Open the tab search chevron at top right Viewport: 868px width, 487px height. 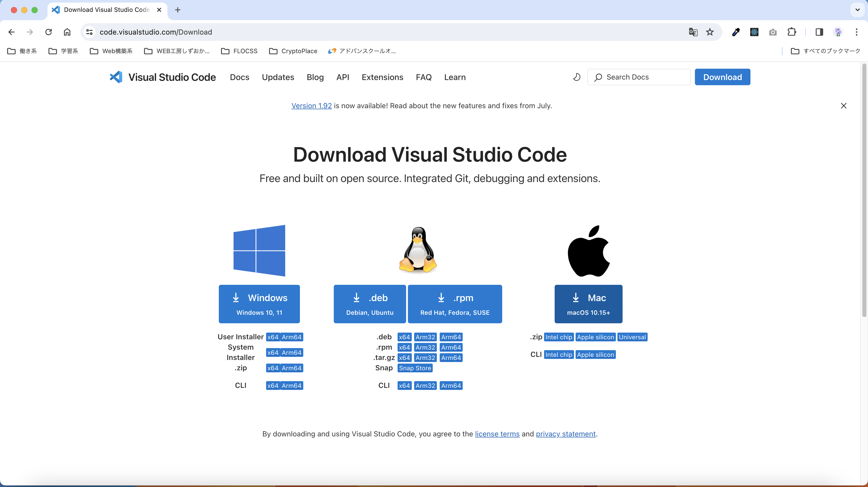(857, 10)
